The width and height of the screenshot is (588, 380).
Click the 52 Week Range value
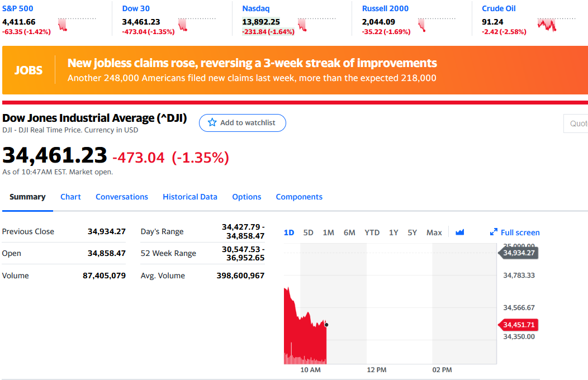click(243, 253)
